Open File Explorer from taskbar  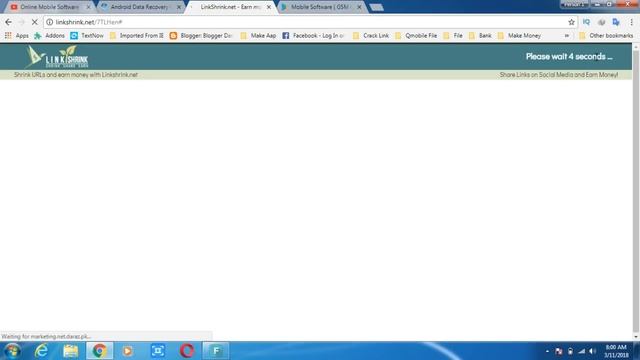(70, 351)
